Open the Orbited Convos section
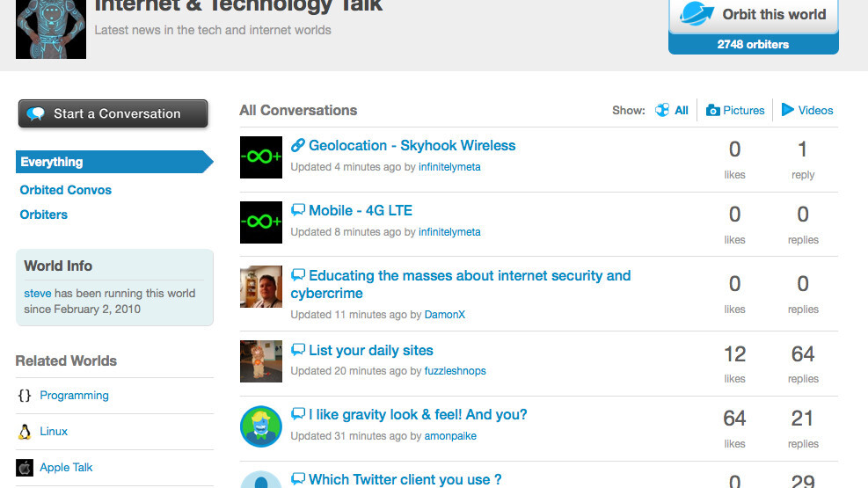The image size is (868, 488). 66,190
